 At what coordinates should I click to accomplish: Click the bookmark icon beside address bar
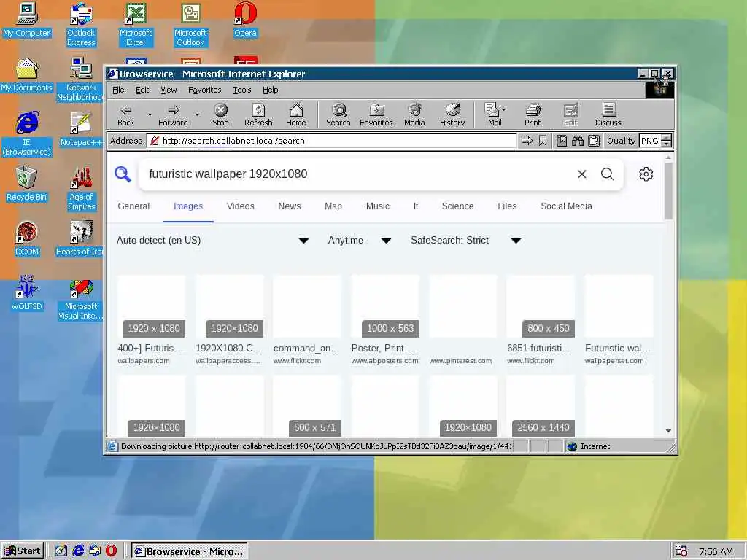pyautogui.click(x=543, y=141)
